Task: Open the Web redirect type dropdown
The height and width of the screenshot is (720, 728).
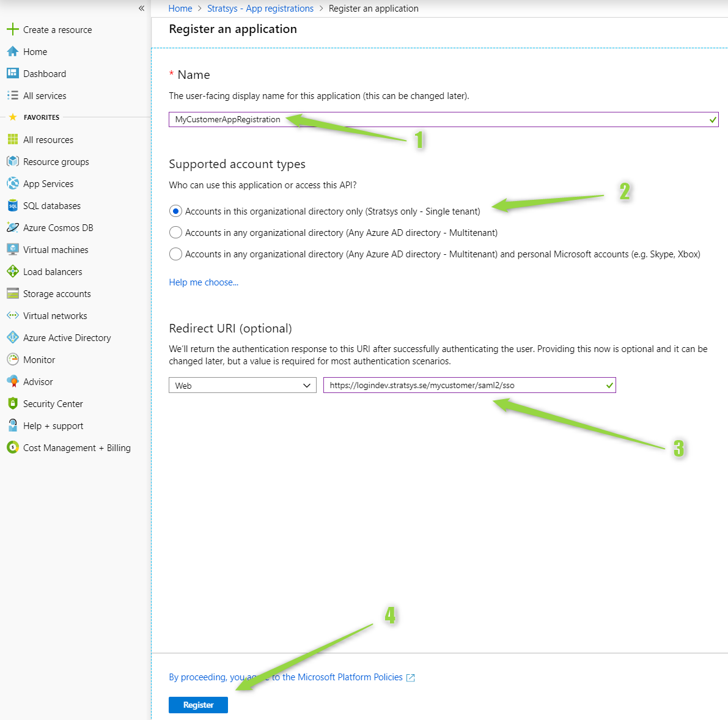Action: pos(242,385)
